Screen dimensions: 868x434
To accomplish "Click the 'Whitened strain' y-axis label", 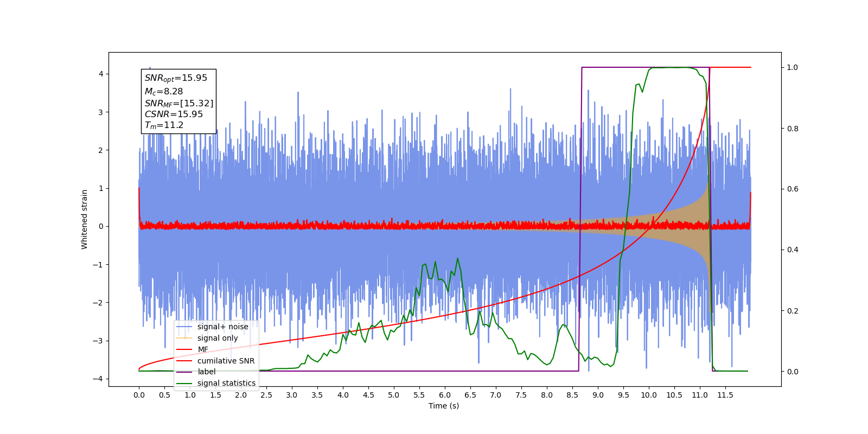I will click(85, 219).
